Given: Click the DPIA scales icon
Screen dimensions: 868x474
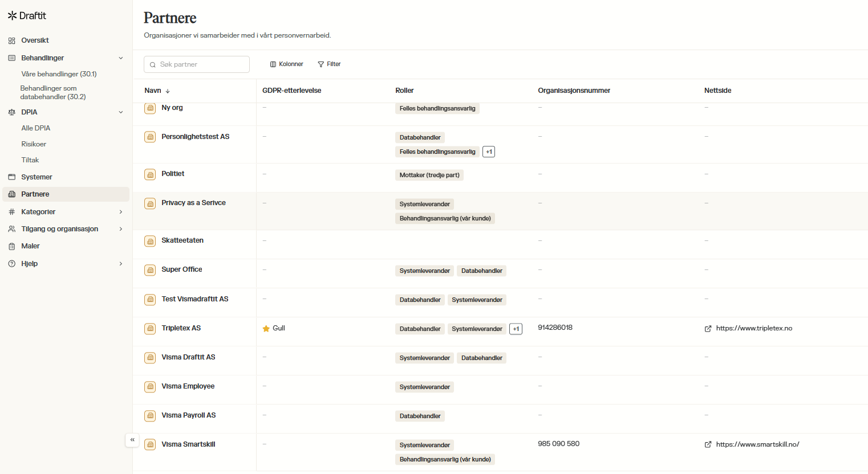Looking at the screenshot, I should point(11,112).
